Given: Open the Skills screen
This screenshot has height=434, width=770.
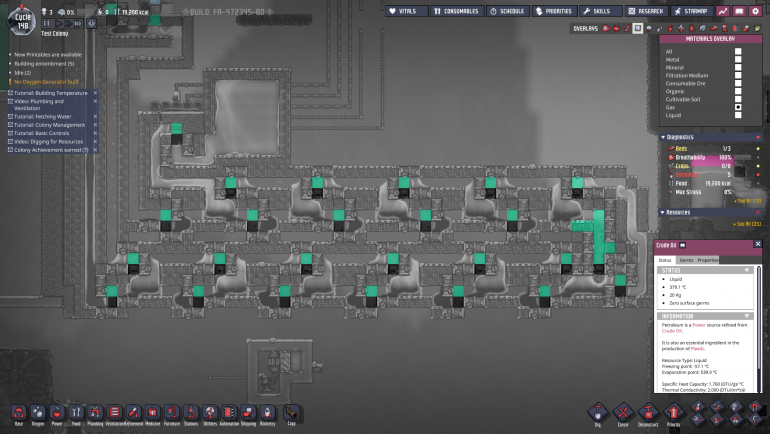Looking at the screenshot, I should (x=601, y=11).
